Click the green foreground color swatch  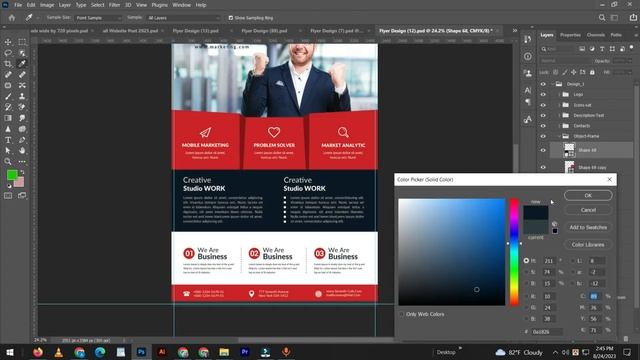point(11,175)
